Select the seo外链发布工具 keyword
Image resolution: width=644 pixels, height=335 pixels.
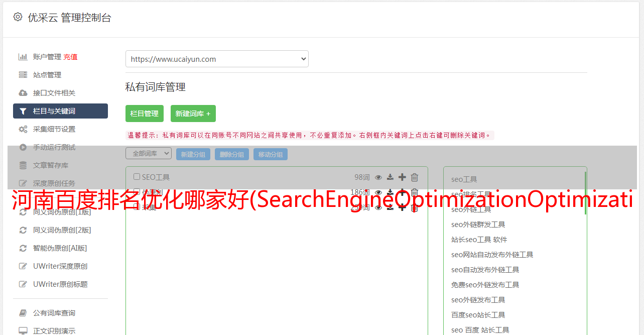click(x=478, y=300)
